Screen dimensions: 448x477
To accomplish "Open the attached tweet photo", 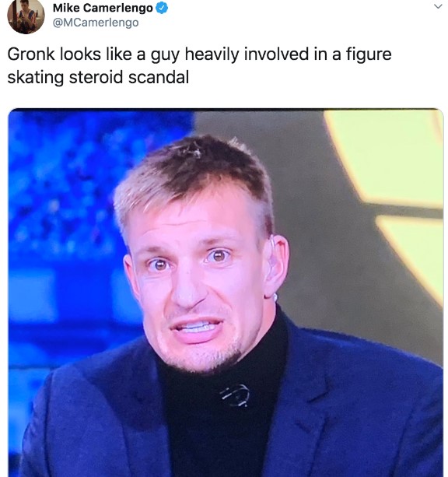I will pyautogui.click(x=226, y=293).
